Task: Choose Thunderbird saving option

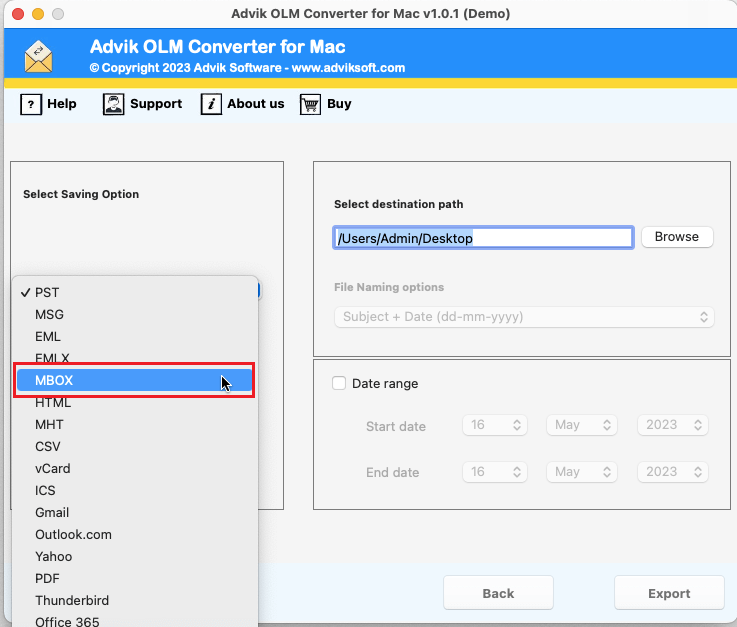Action: [135, 600]
